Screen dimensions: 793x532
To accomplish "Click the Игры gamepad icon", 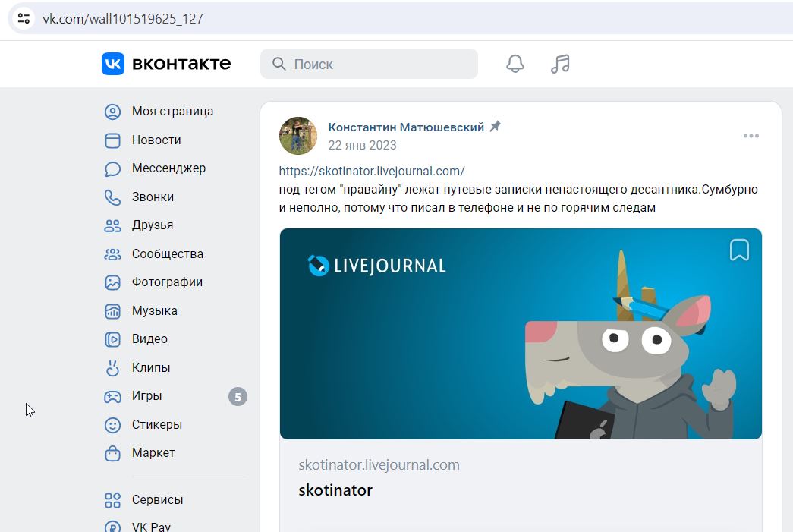I will click(112, 396).
